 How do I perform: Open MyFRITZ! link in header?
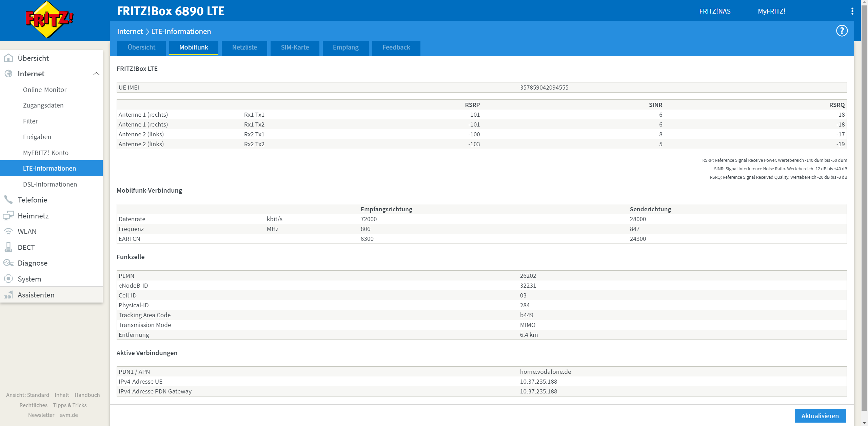[771, 11]
